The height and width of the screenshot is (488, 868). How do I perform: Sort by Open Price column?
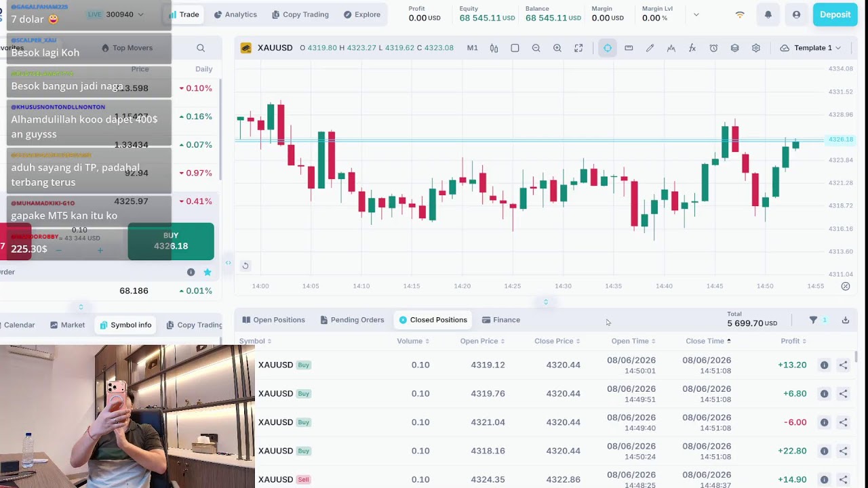(482, 341)
